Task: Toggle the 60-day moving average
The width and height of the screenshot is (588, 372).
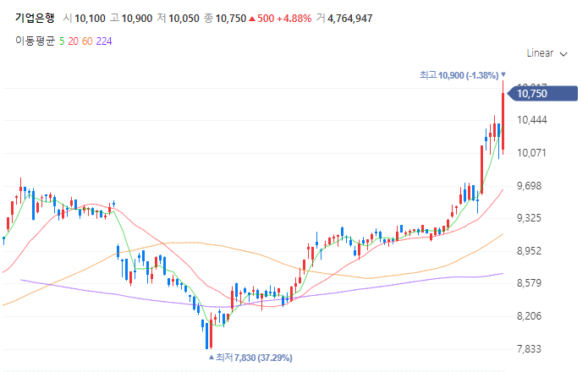Action: pyautogui.click(x=87, y=41)
